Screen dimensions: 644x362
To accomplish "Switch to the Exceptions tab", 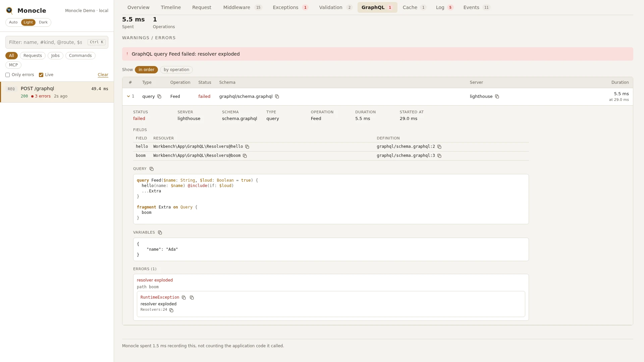I will (290, 7).
